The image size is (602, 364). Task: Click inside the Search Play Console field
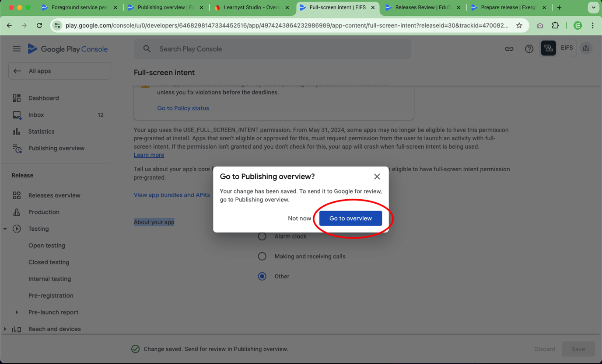pos(272,49)
